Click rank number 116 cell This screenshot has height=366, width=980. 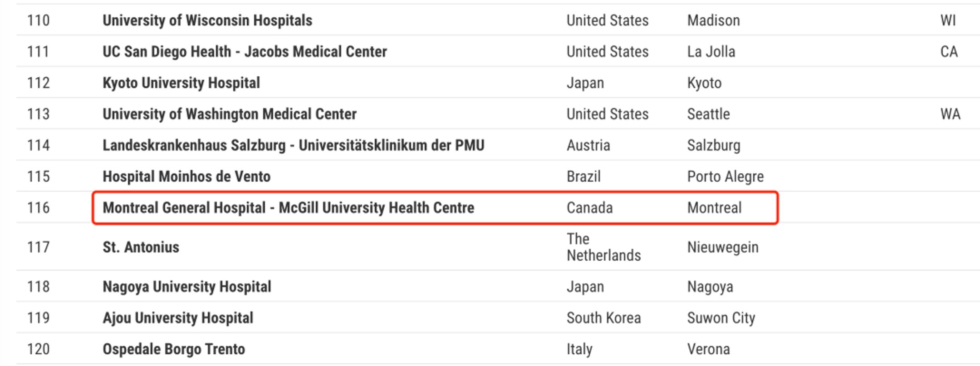[39, 208]
